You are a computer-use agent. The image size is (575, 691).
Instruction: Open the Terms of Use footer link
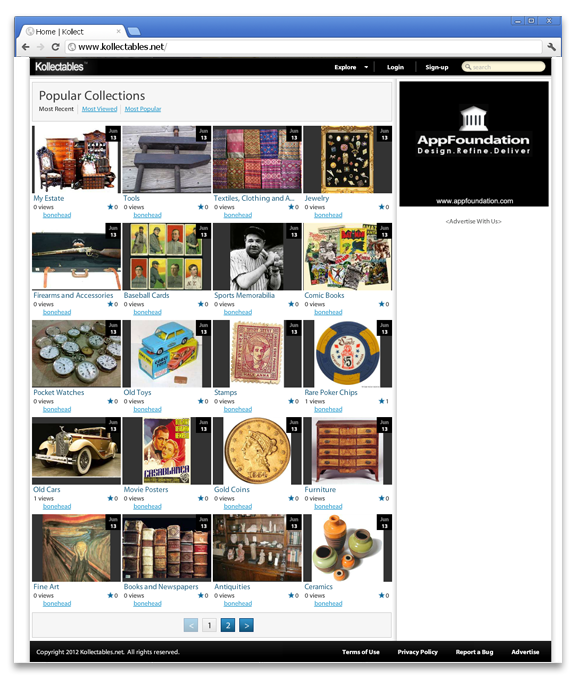click(x=361, y=652)
